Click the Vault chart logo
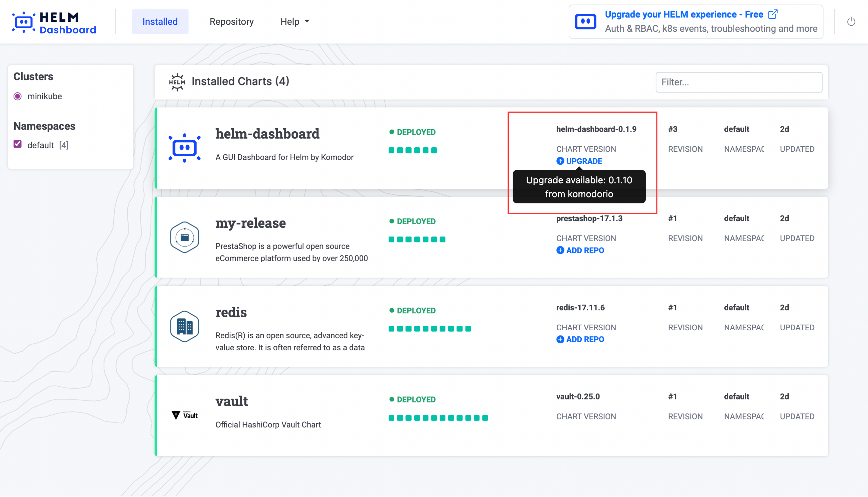868x497 pixels. click(x=185, y=415)
